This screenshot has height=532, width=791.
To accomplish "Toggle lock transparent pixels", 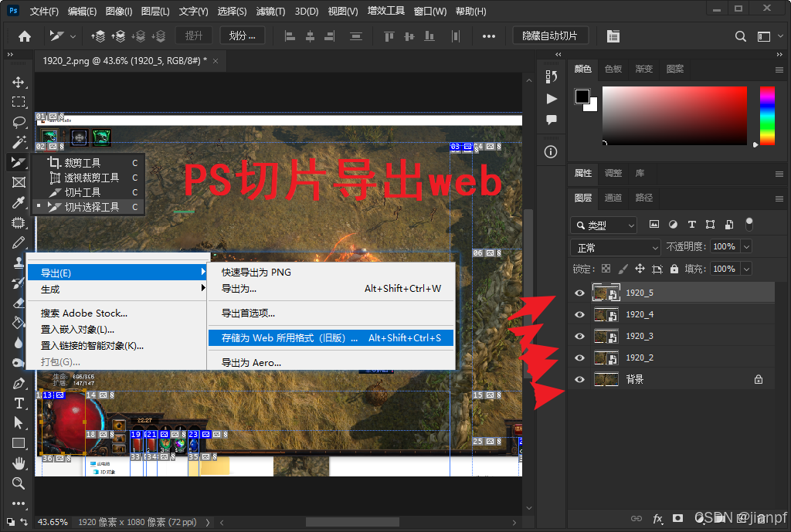I will point(606,269).
